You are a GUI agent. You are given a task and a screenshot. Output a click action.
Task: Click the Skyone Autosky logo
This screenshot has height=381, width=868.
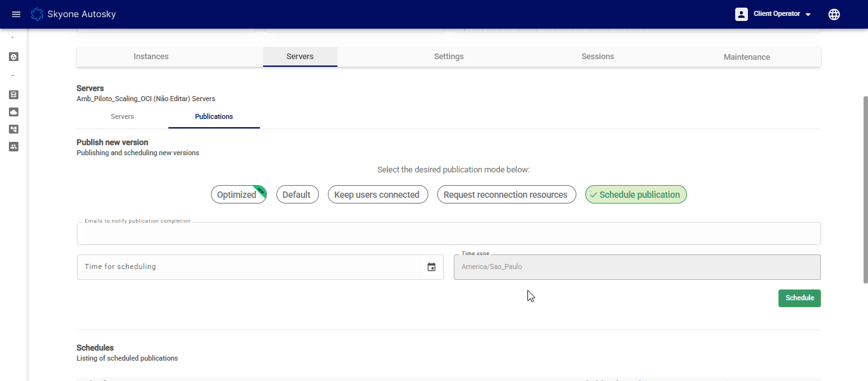[x=37, y=14]
